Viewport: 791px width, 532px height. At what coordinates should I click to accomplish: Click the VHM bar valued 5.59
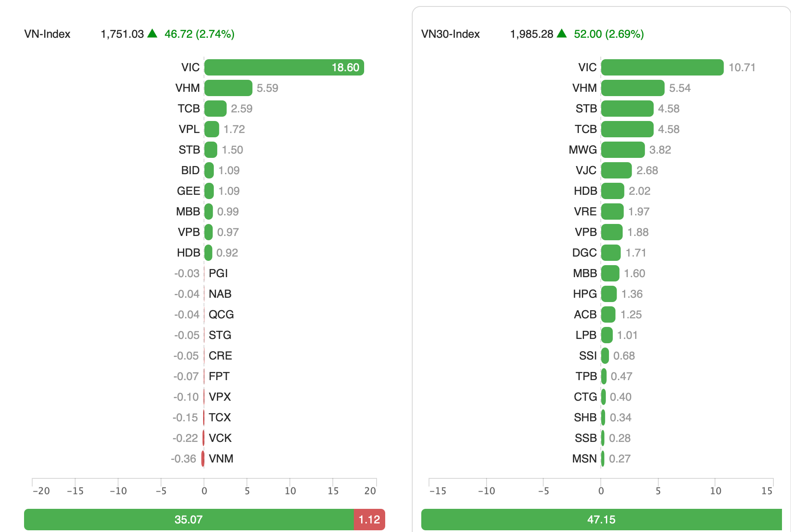click(228, 88)
